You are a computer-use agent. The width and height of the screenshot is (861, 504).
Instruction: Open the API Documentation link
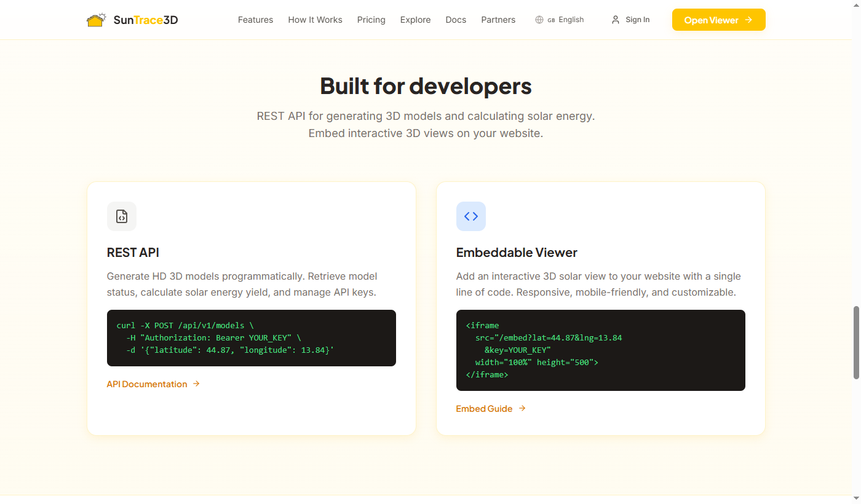click(x=147, y=384)
